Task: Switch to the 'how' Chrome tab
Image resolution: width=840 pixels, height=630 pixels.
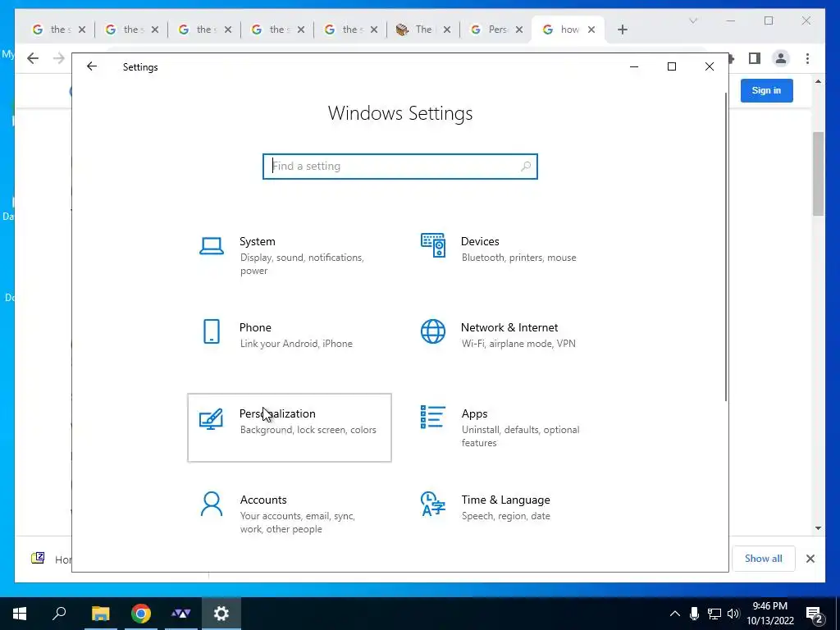Action: (x=568, y=30)
